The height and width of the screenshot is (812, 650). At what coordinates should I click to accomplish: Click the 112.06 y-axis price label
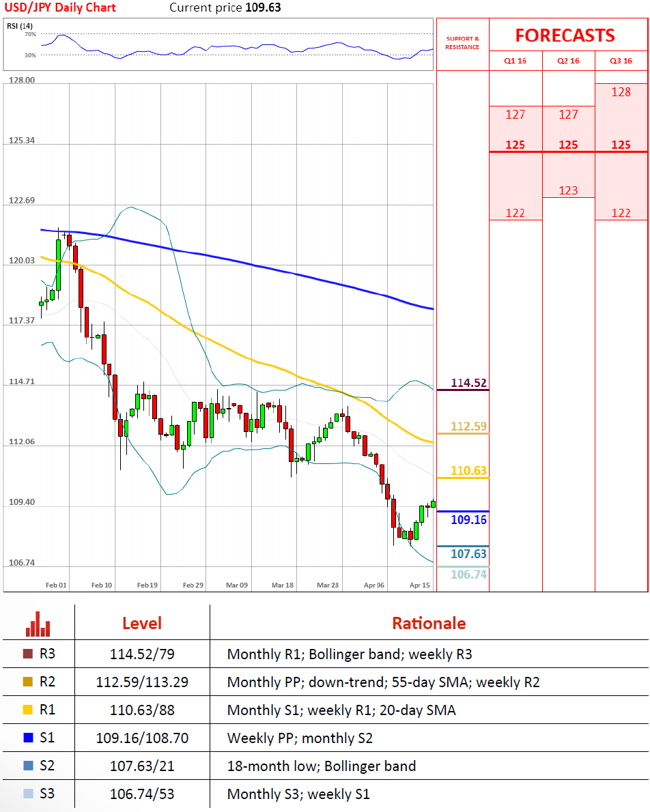pyautogui.click(x=22, y=441)
